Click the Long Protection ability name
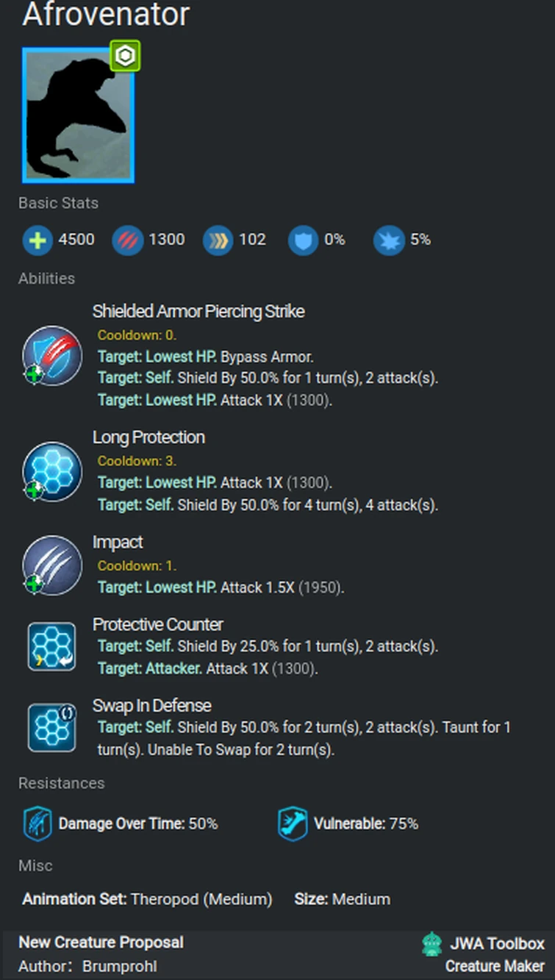 point(148,437)
